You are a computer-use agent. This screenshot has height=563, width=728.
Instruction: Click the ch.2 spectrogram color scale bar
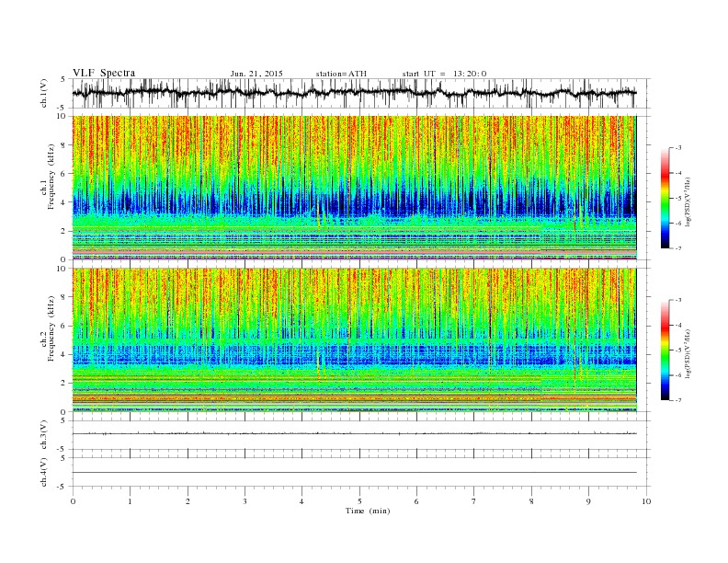[665, 350]
